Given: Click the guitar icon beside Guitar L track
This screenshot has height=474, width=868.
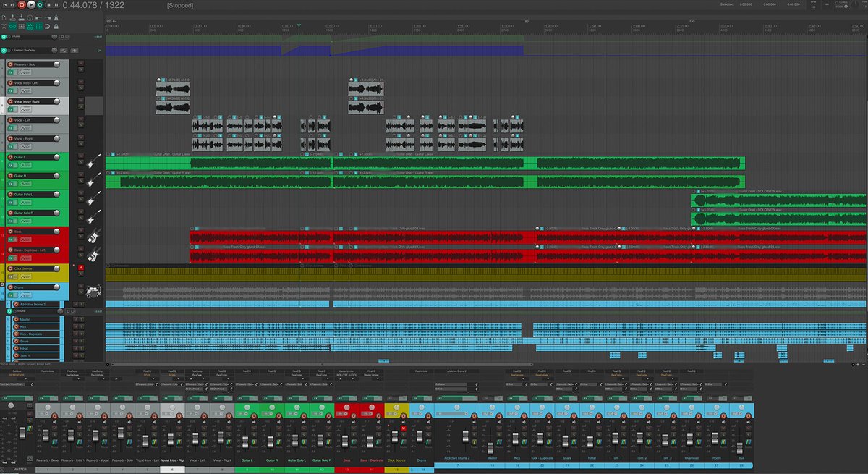Looking at the screenshot, I should tap(91, 160).
